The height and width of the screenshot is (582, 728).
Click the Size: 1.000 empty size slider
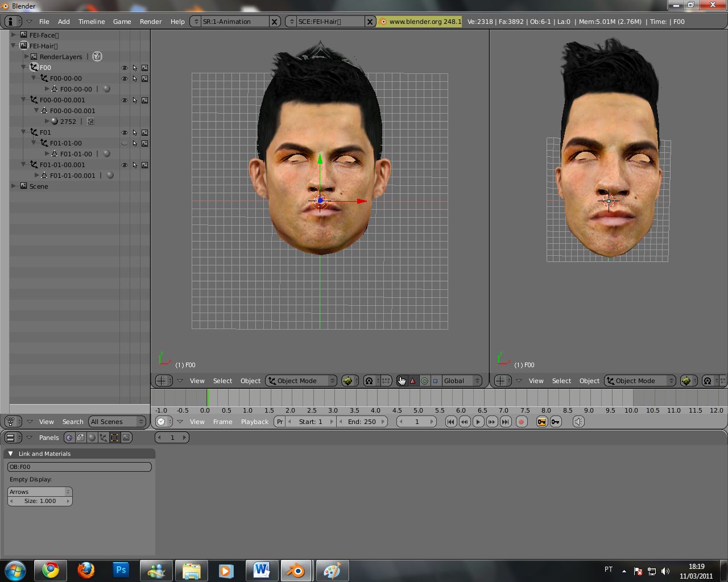[40, 501]
